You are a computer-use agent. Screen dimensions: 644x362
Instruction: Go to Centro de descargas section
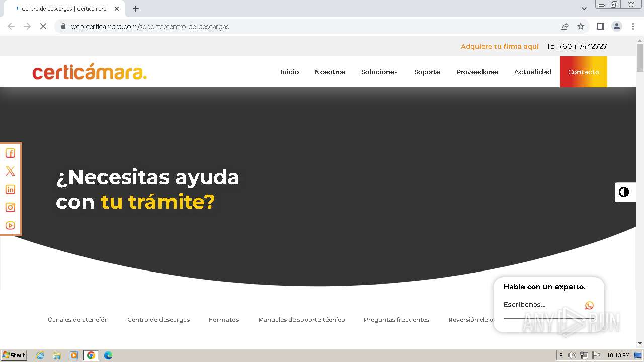[x=158, y=320]
